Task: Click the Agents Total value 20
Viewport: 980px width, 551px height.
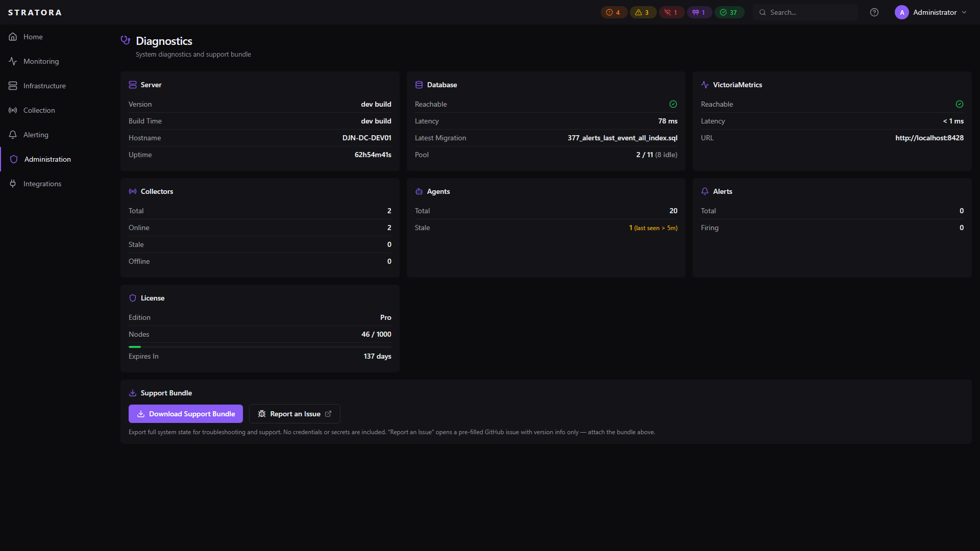Action: click(674, 211)
